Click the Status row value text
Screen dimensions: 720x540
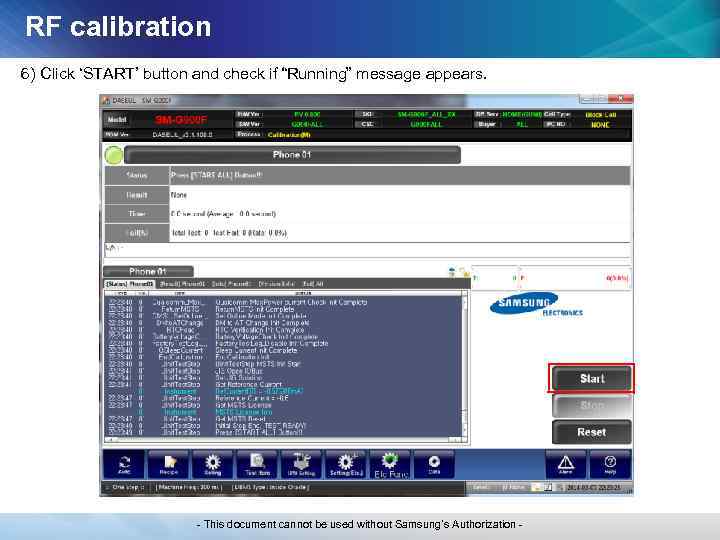click(217, 175)
